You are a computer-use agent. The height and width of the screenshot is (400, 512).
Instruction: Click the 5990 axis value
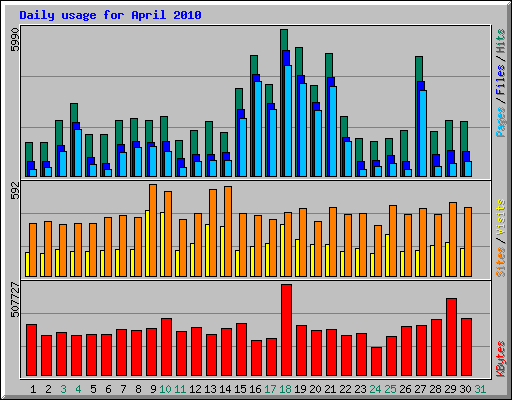click(15, 40)
